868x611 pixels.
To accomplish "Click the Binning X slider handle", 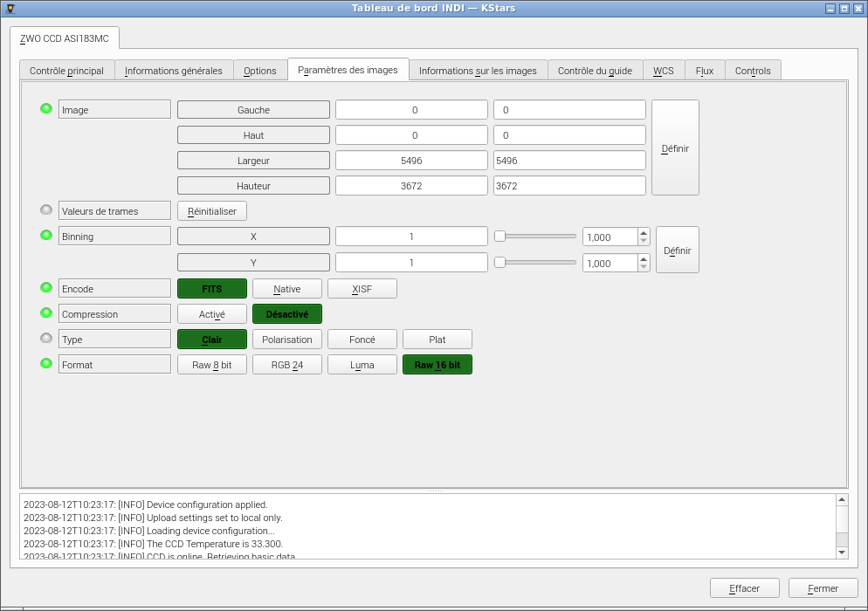I will coord(499,237).
